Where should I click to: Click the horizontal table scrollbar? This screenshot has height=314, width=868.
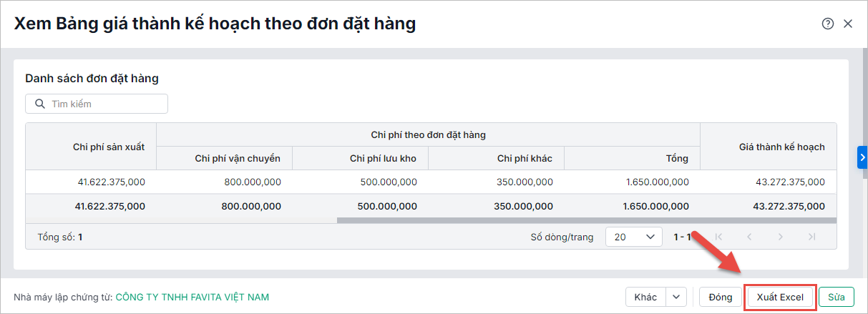coord(585,220)
